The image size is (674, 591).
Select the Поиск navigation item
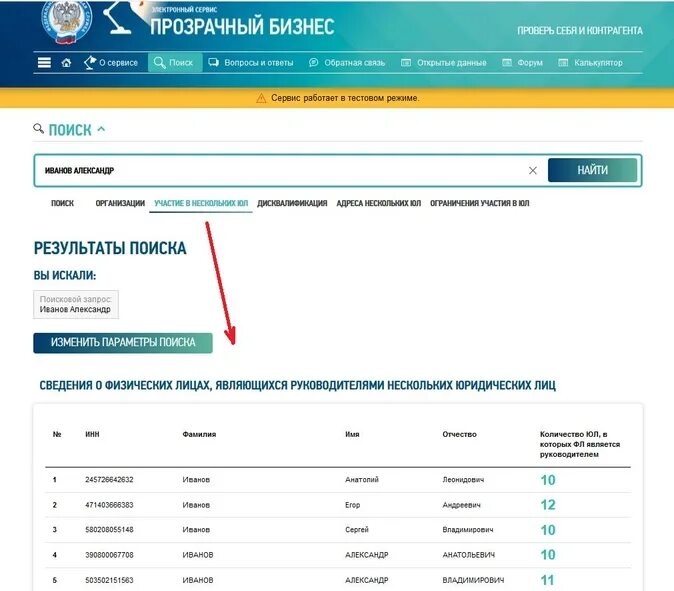point(175,63)
